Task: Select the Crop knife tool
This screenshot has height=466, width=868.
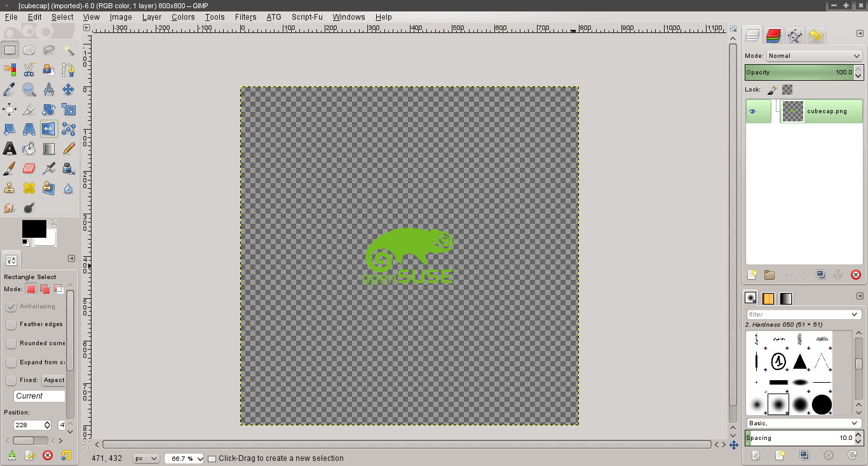Action: click(29, 109)
